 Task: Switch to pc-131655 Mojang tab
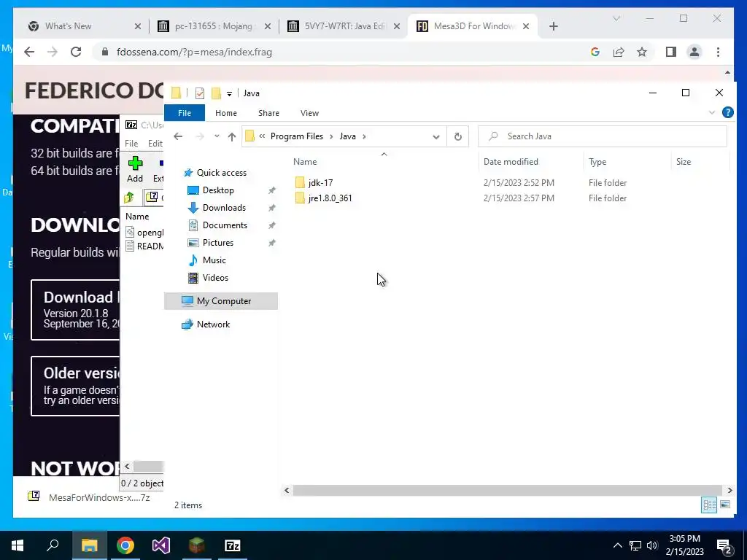[213, 26]
